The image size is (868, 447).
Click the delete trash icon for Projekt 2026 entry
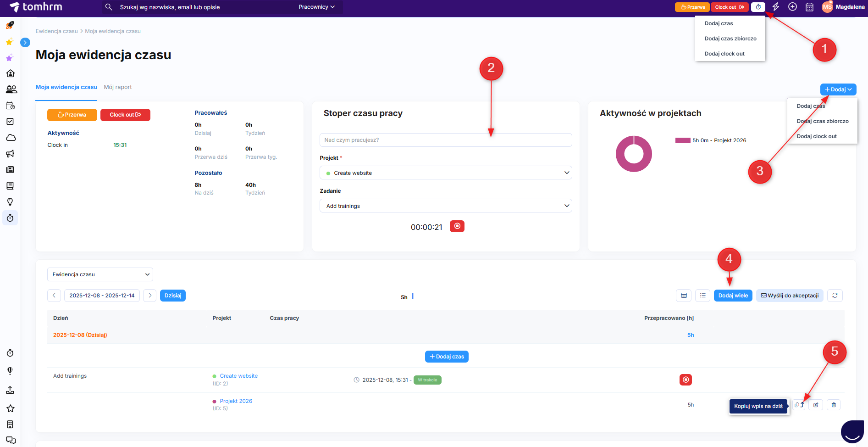pyautogui.click(x=833, y=405)
